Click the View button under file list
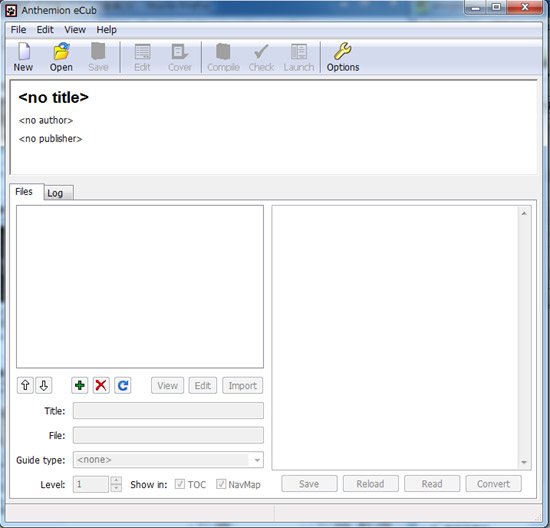The image size is (550, 528). [167, 386]
